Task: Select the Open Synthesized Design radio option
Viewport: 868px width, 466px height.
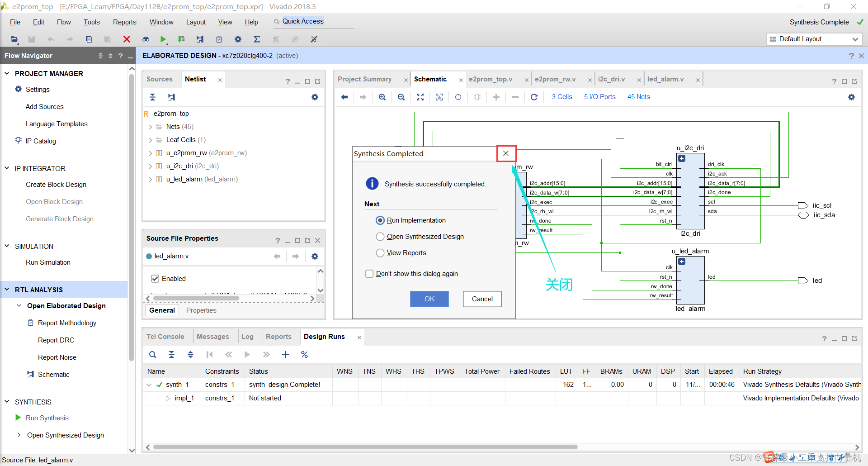Action: tap(380, 237)
